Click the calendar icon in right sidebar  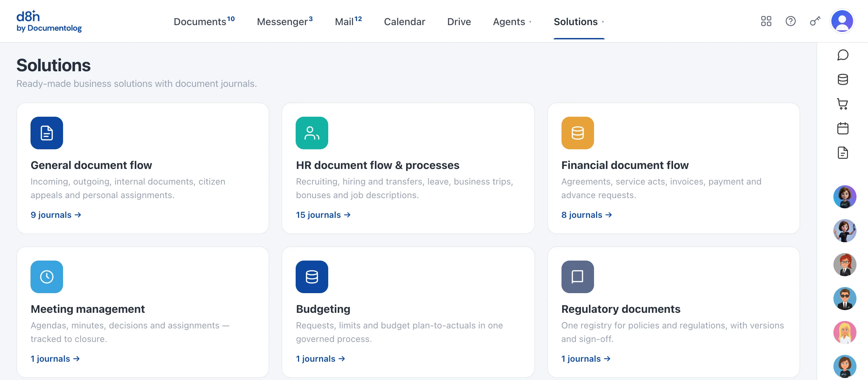(x=843, y=128)
